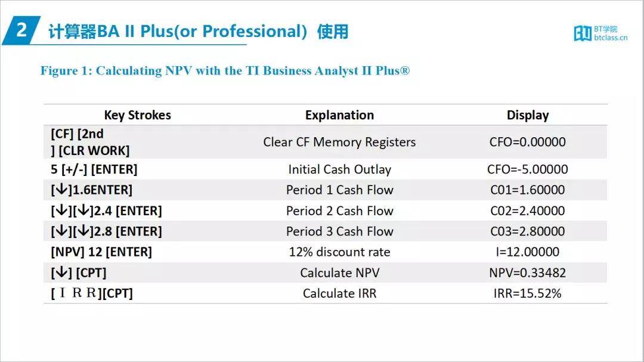Click the C03=2.80000 display value

point(528,231)
